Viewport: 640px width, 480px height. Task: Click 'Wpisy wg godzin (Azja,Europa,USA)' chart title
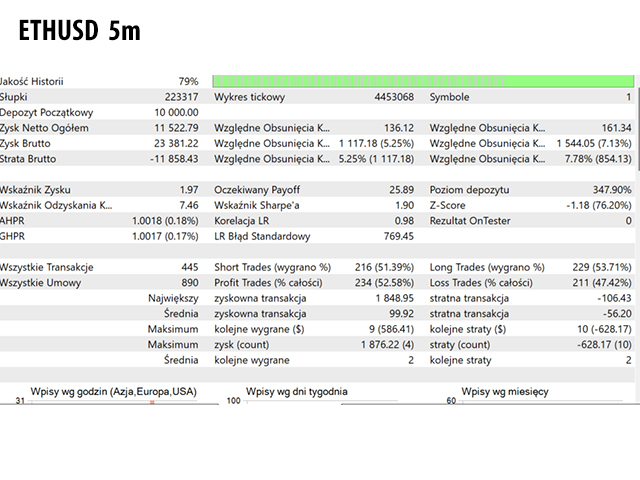[113, 392]
